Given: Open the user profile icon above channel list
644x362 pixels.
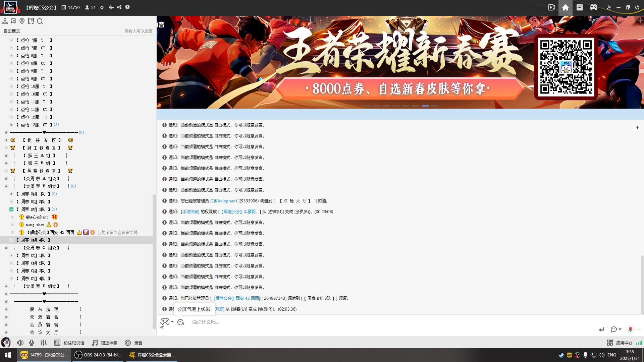Looking at the screenshot, I should [x=5, y=21].
